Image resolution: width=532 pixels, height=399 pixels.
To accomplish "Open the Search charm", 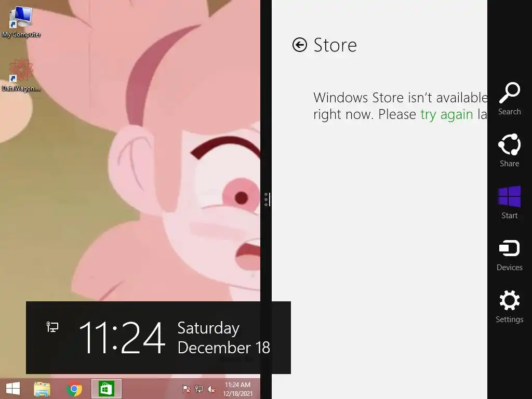I will pos(509,99).
